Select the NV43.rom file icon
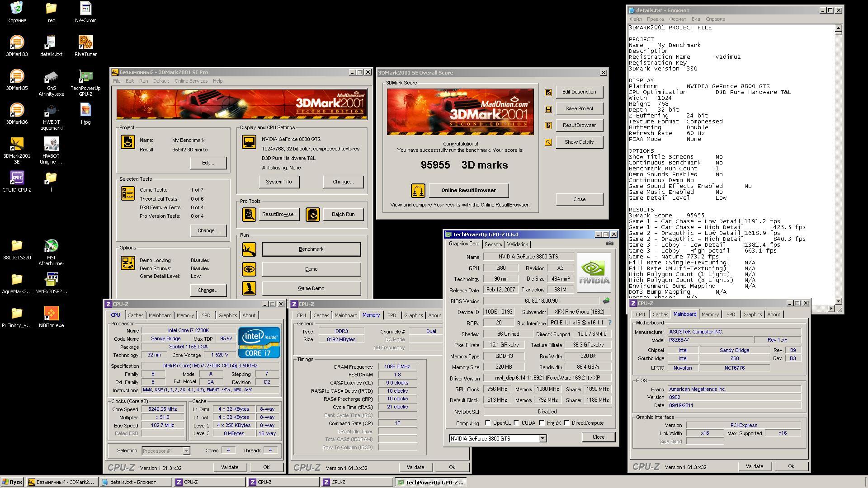 click(x=85, y=12)
